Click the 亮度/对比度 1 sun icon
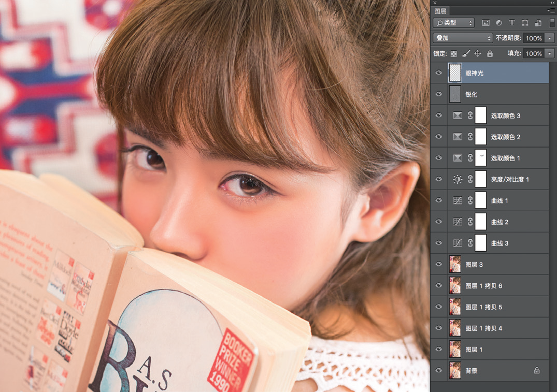The image size is (557, 392). click(458, 179)
